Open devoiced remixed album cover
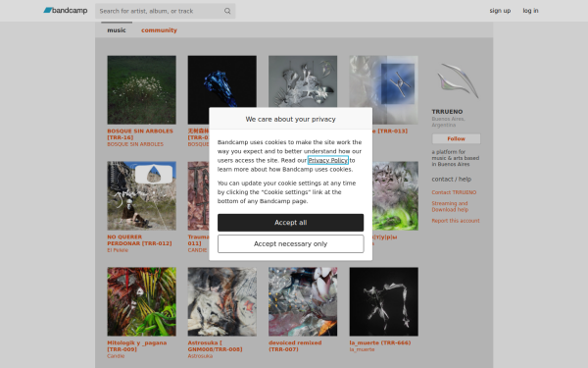The image size is (588, 368). pos(303,302)
